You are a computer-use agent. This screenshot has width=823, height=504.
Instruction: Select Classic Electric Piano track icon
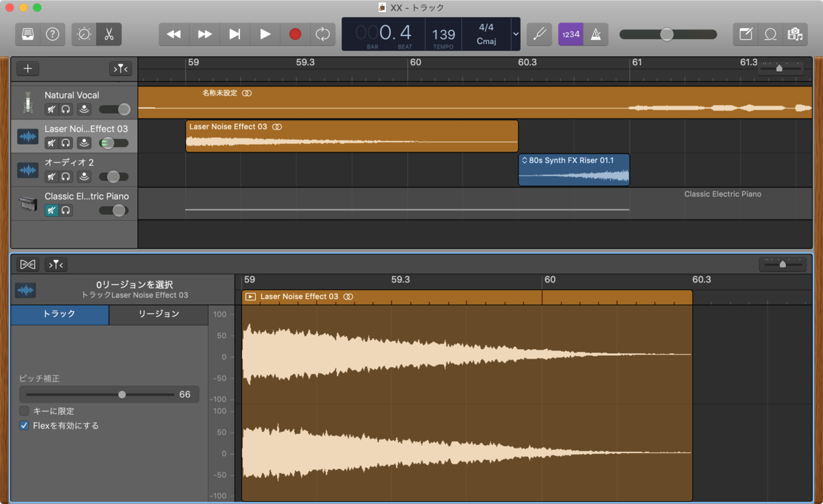(x=27, y=204)
